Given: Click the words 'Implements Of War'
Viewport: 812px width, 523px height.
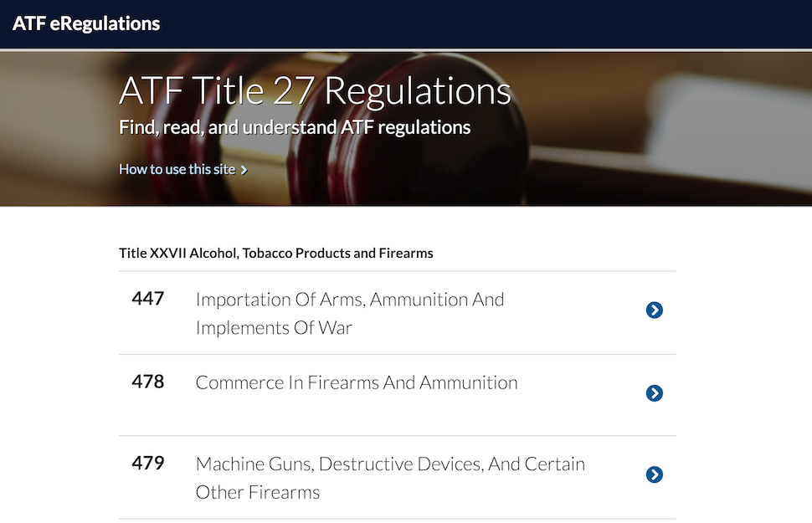Looking at the screenshot, I should [x=275, y=328].
